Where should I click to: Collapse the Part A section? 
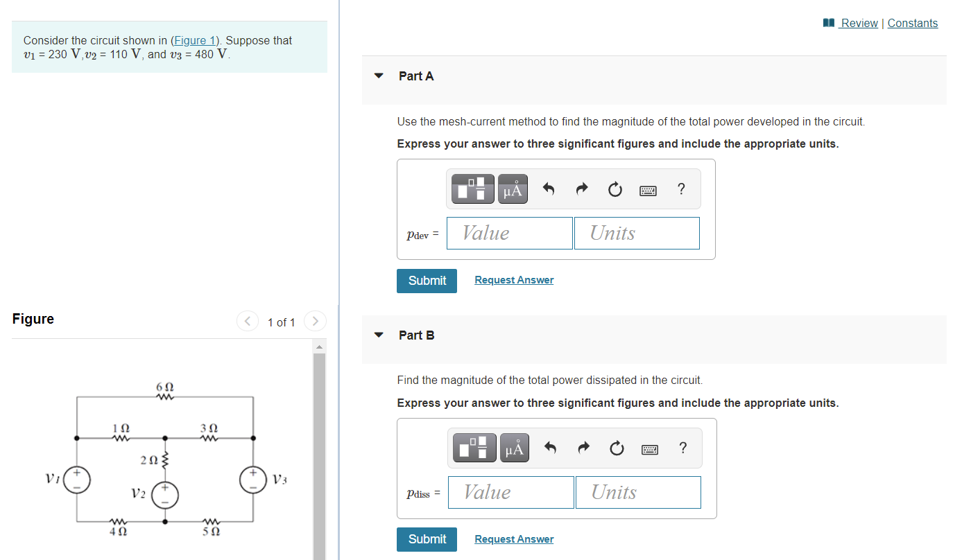(379, 76)
